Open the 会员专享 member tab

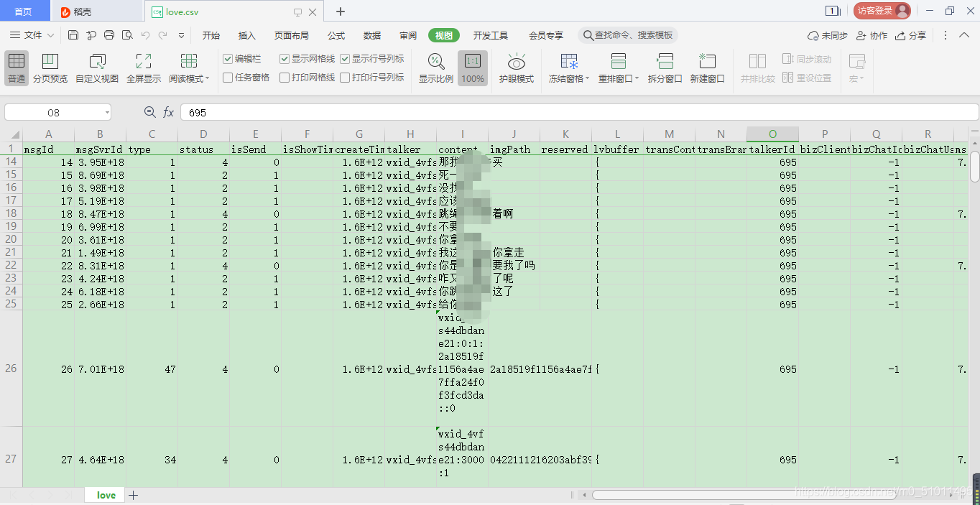pyautogui.click(x=546, y=35)
